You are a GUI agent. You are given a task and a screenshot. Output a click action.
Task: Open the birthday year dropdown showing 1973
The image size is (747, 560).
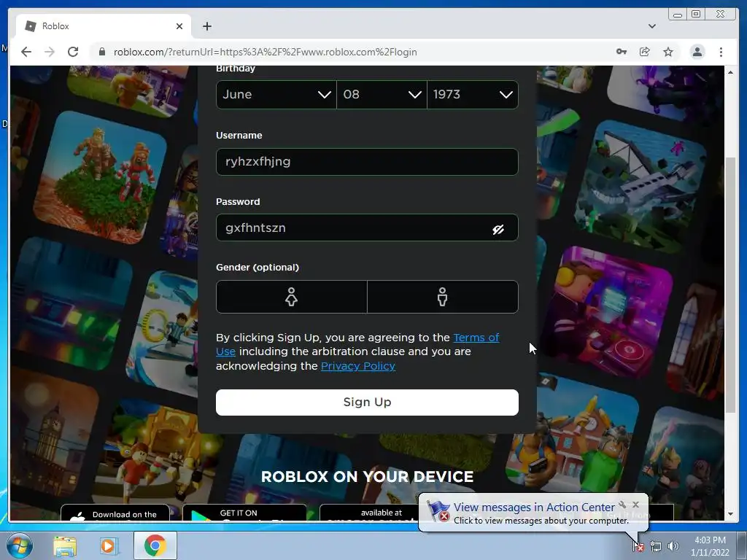click(x=473, y=94)
